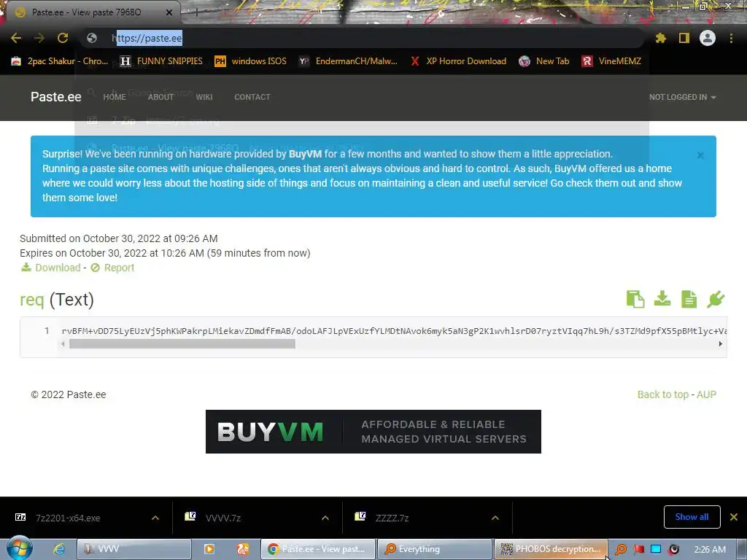
Task: Open a new browser tab
Action: 196,12
